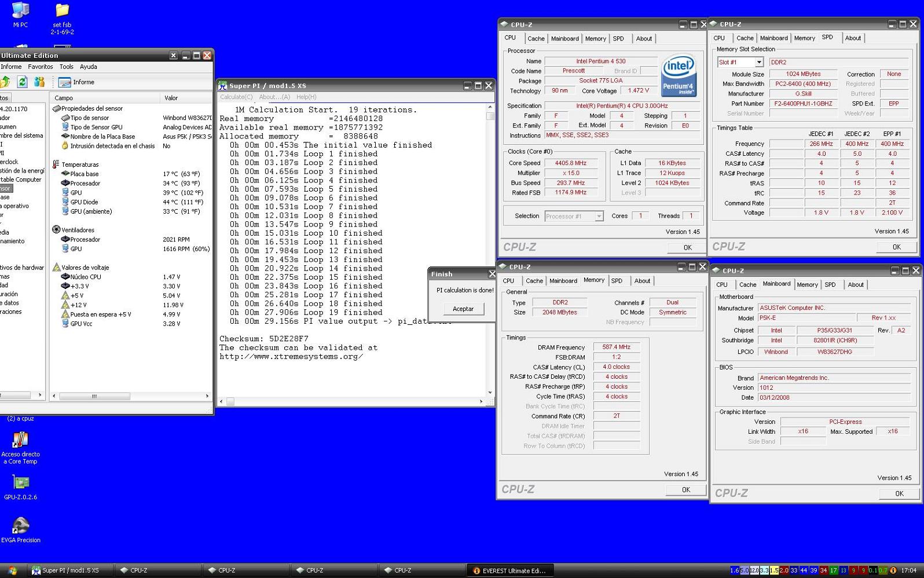Open the Processor #1 selection dropdown

coord(599,216)
